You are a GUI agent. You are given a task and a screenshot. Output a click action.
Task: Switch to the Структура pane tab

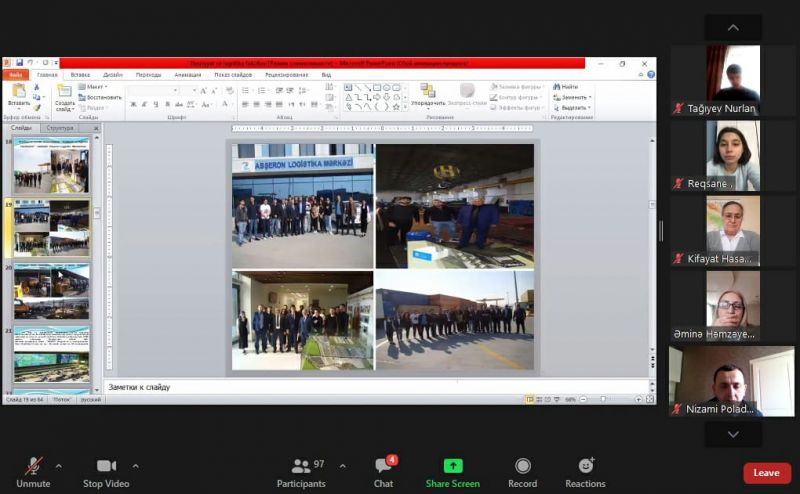tap(60, 128)
